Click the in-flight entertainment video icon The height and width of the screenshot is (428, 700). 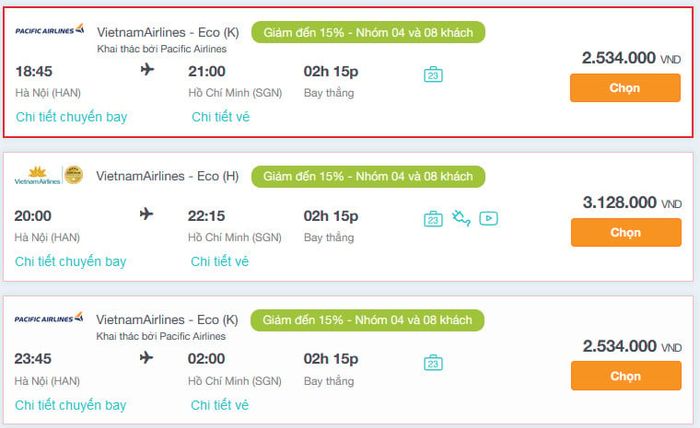point(488,218)
